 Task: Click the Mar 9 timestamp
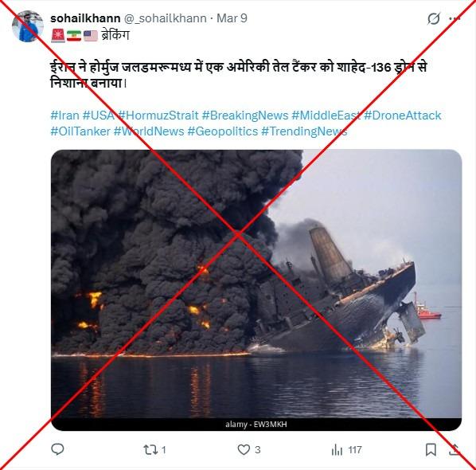[232, 18]
